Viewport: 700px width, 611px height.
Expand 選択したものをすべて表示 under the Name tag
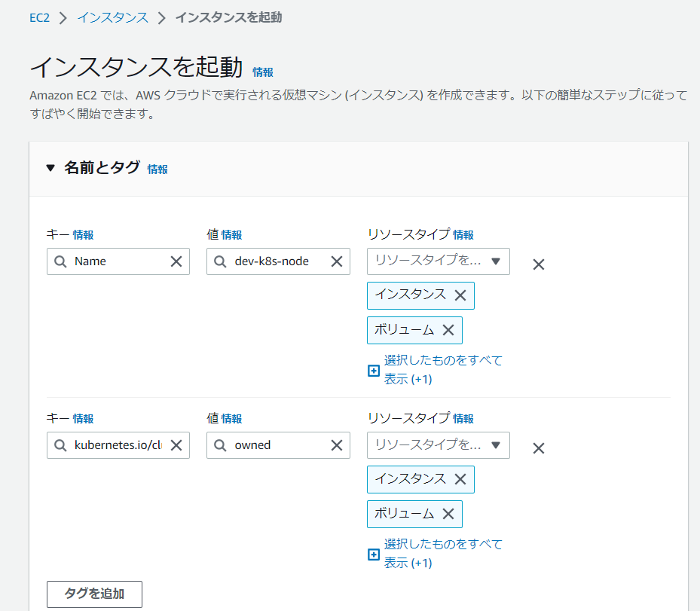(x=436, y=369)
